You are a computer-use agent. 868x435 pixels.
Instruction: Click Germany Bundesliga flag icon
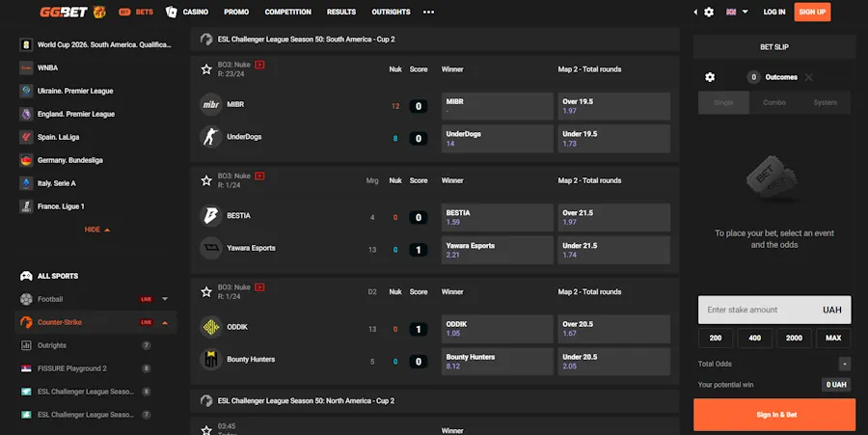click(26, 160)
